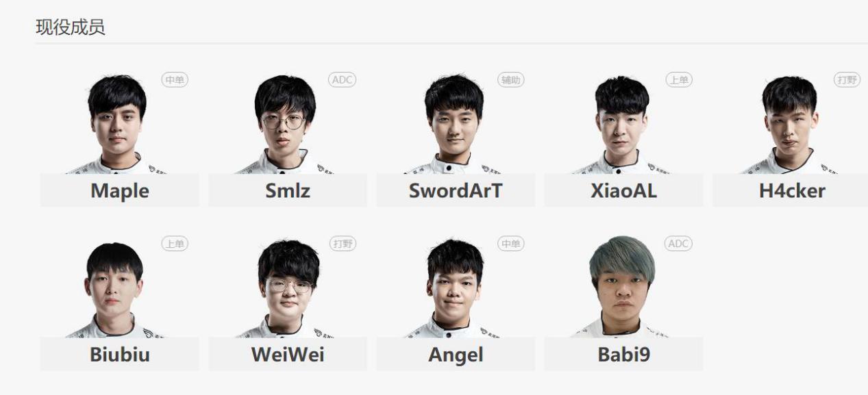Select the WeiWei name label
This screenshot has height=395, width=868.
click(288, 355)
